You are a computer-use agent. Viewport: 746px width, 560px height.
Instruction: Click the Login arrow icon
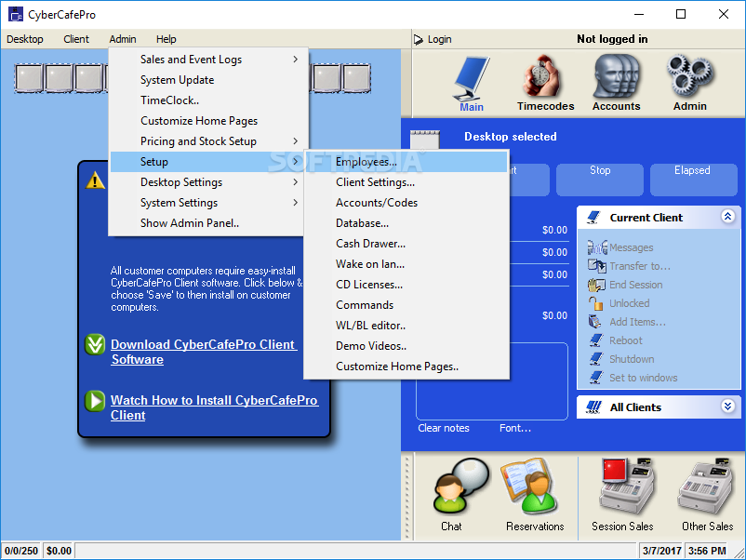pyautogui.click(x=419, y=39)
